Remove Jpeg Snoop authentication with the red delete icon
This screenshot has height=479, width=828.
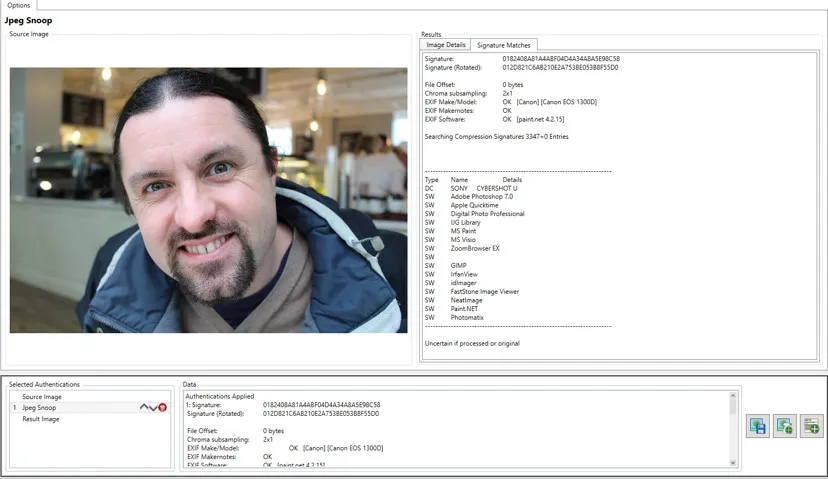(x=163, y=407)
